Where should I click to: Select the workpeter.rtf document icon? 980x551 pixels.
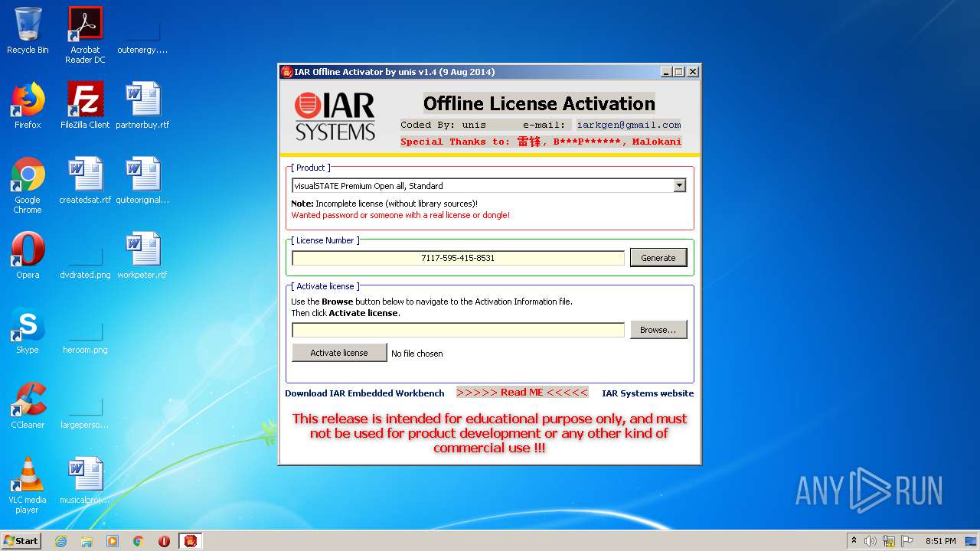142,256
